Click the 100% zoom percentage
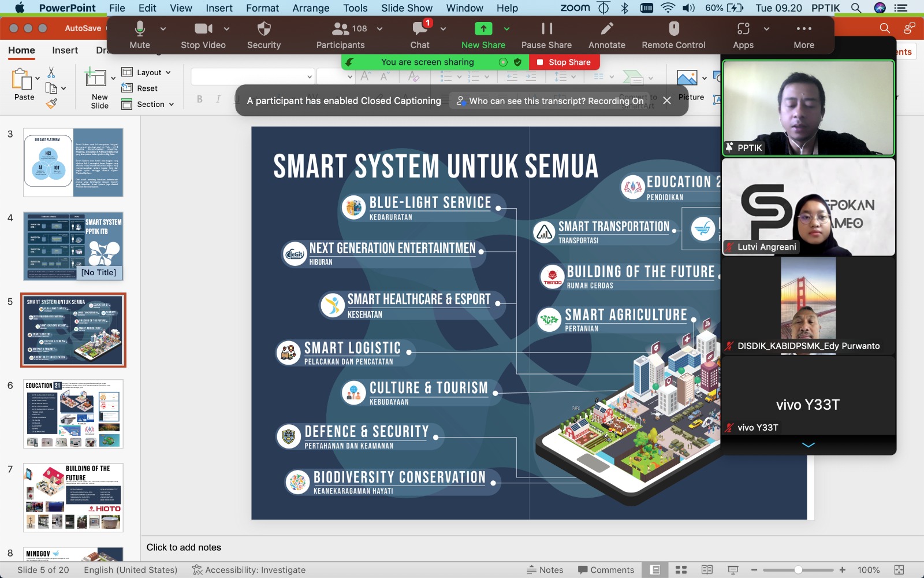 click(x=869, y=570)
